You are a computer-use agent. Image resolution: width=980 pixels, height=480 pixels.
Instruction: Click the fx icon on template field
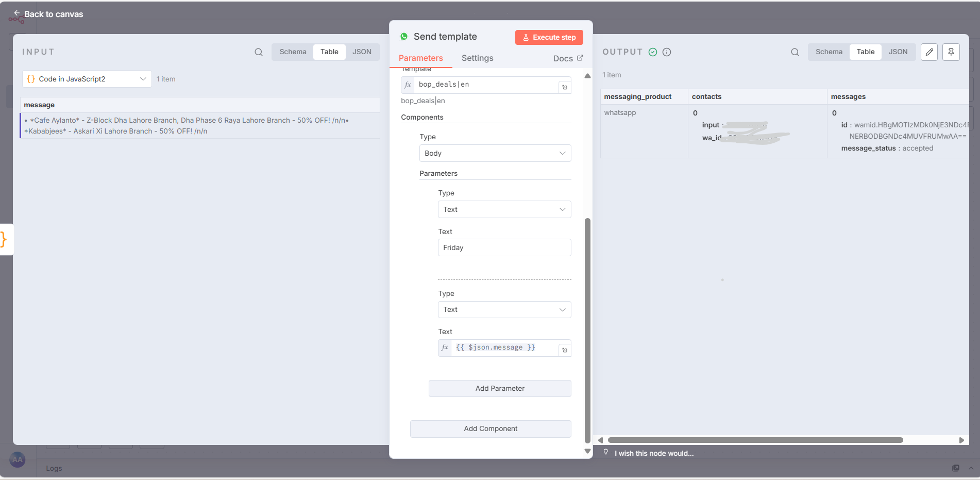coord(408,85)
